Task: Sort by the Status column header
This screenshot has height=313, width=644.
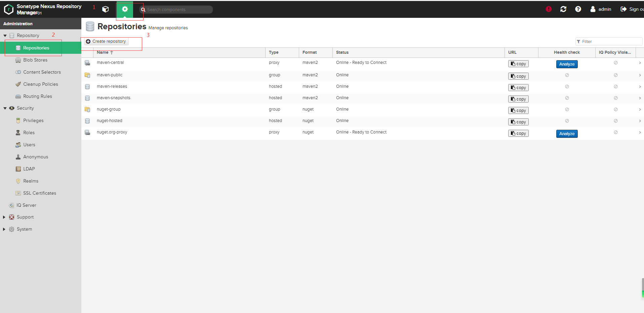Action: point(418,52)
